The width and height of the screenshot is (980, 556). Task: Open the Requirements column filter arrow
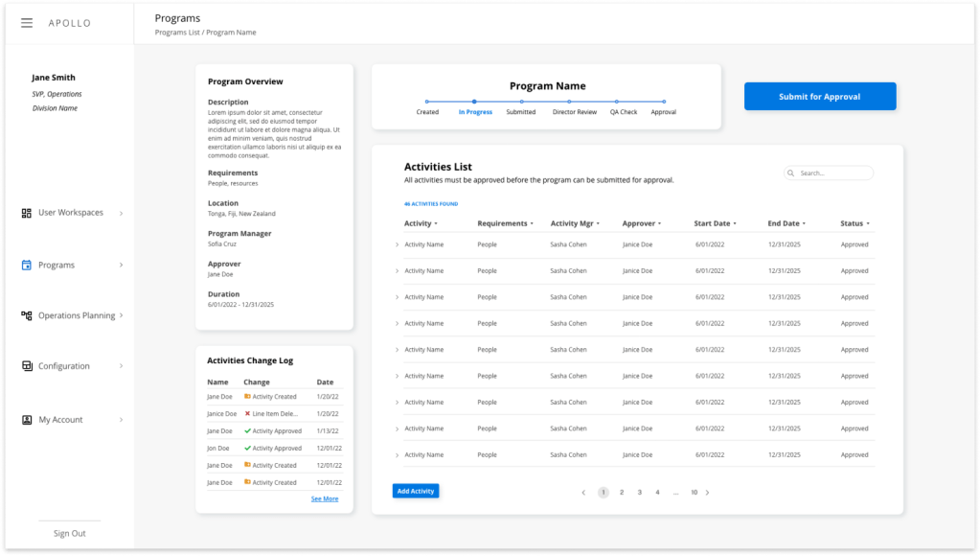[531, 224]
